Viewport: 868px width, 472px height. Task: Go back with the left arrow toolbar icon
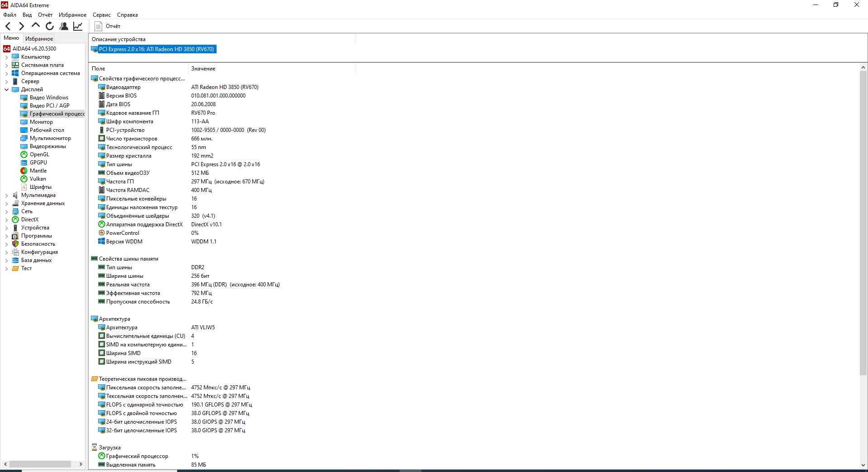pos(8,26)
